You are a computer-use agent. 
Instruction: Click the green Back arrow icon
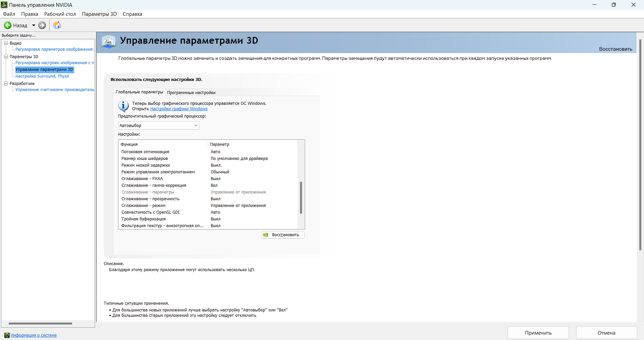tap(7, 25)
